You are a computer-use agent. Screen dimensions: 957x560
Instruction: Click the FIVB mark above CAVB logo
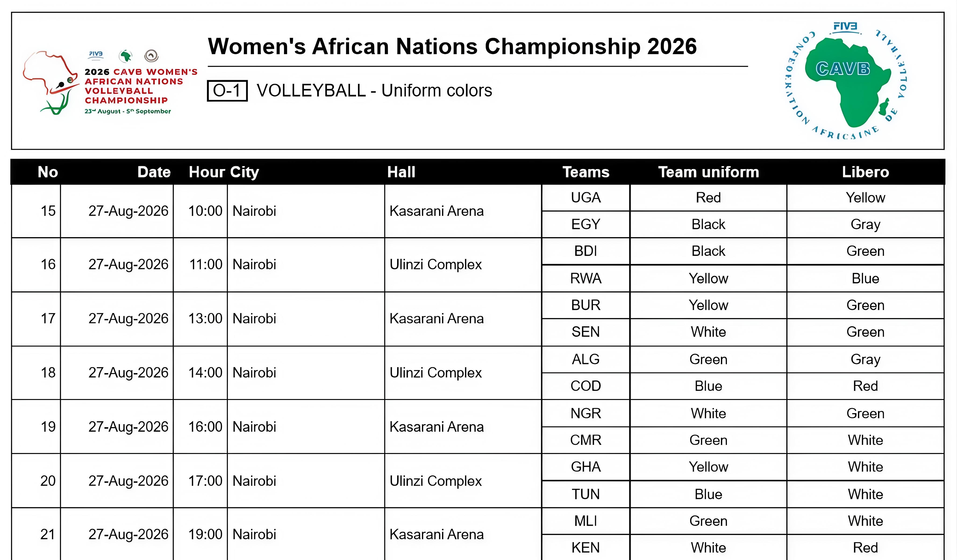coord(845,27)
